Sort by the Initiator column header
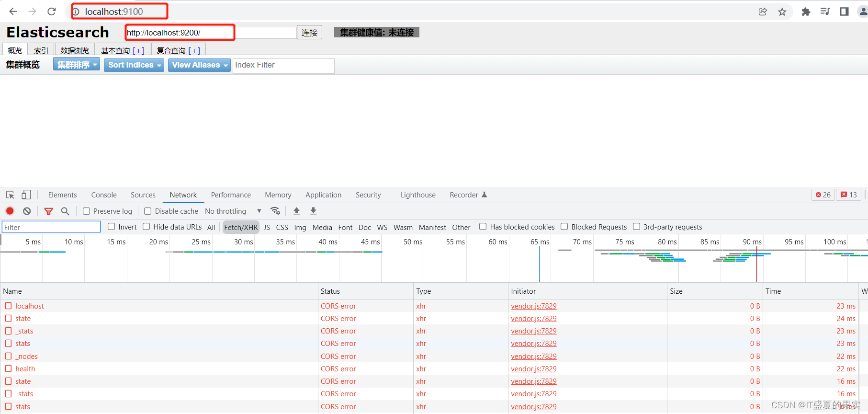The image size is (868, 414). (x=587, y=291)
